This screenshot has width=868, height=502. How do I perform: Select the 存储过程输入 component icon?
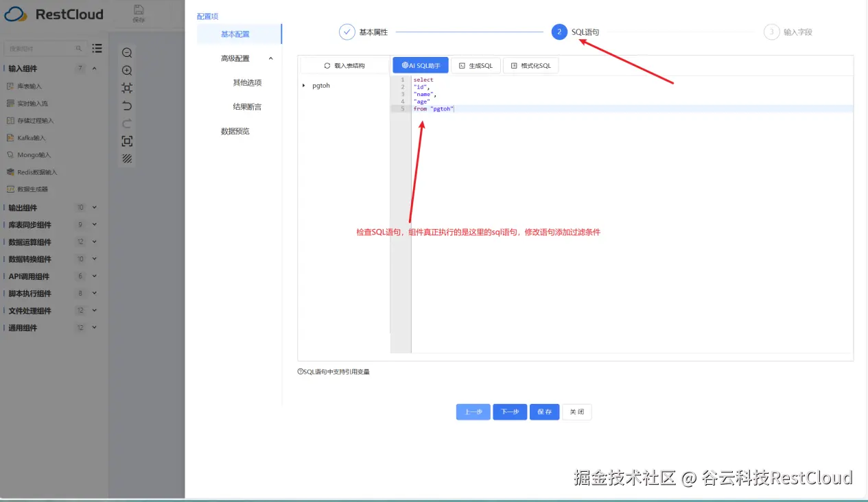pyautogui.click(x=10, y=121)
